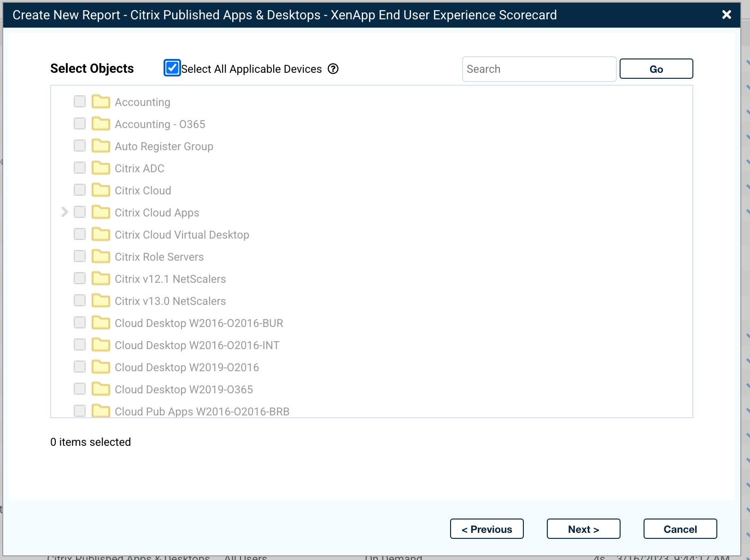Click the Citrix Cloud Virtual Desktop folder icon
The width and height of the screenshot is (750, 560).
100,234
